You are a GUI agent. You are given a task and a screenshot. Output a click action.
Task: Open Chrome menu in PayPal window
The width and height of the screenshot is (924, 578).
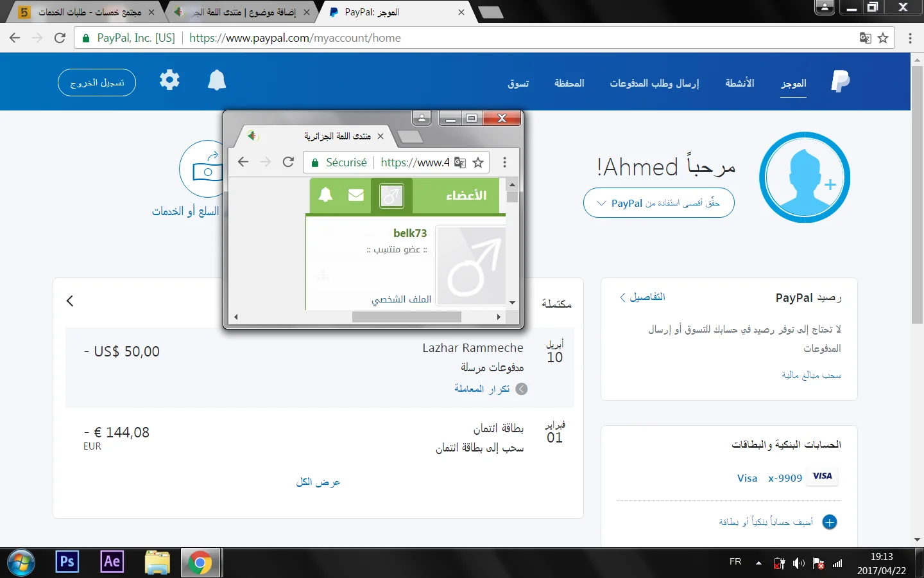coord(910,38)
